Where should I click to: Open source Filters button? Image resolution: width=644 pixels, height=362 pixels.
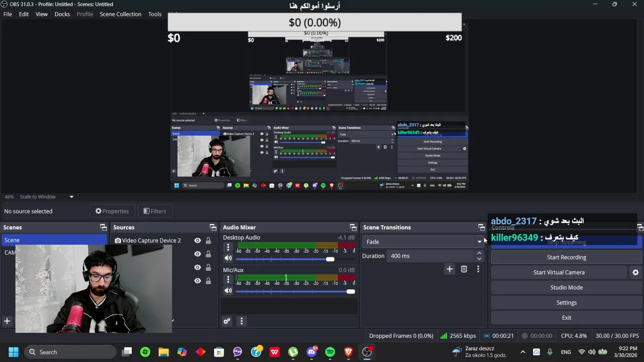point(154,211)
